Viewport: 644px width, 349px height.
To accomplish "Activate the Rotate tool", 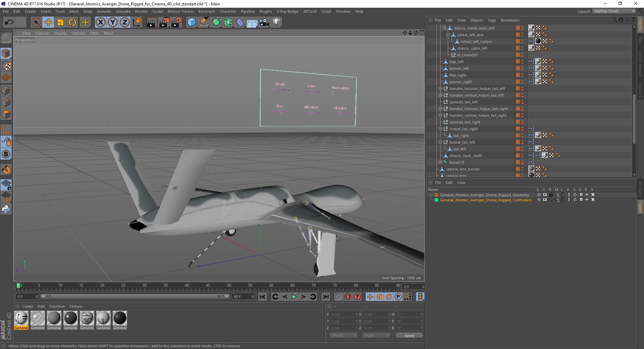I will (x=72, y=22).
